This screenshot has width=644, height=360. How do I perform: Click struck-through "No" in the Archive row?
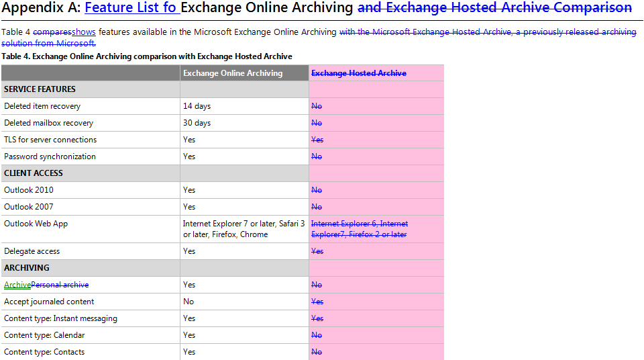click(x=317, y=285)
